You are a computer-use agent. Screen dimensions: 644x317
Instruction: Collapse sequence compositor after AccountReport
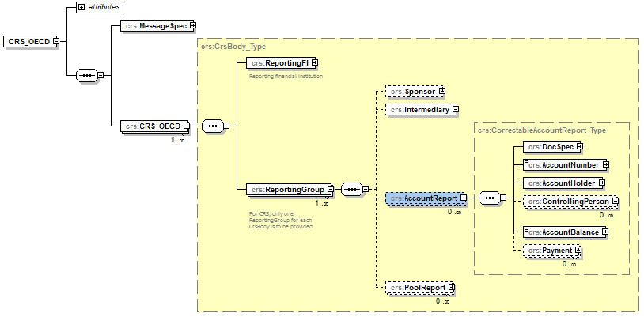click(x=502, y=198)
